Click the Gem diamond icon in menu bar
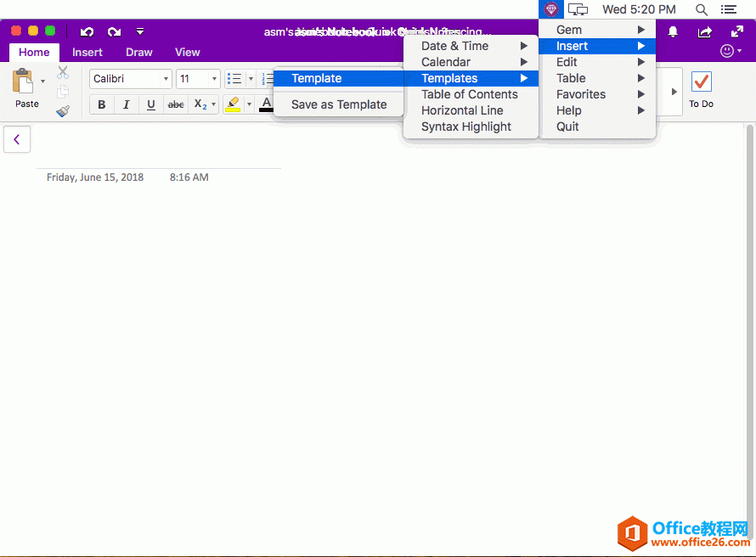The image size is (756, 557). [x=550, y=9]
